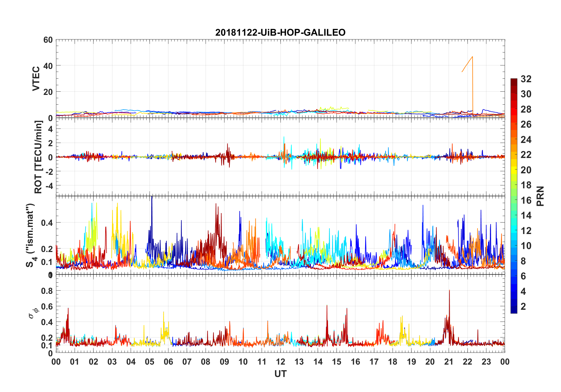Click the S4 ("ism.mat") y-axis label
The width and height of the screenshot is (561, 392).
[31, 235]
